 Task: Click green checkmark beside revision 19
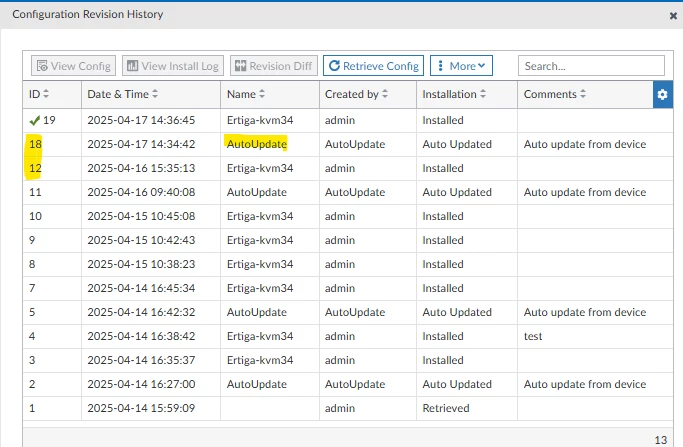tap(34, 120)
